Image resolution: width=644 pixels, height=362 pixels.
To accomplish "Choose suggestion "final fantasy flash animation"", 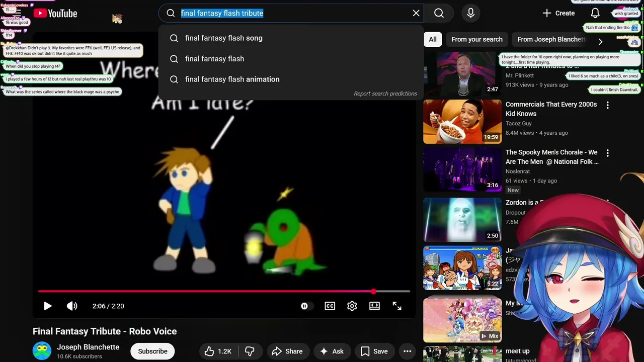I will point(291,79).
